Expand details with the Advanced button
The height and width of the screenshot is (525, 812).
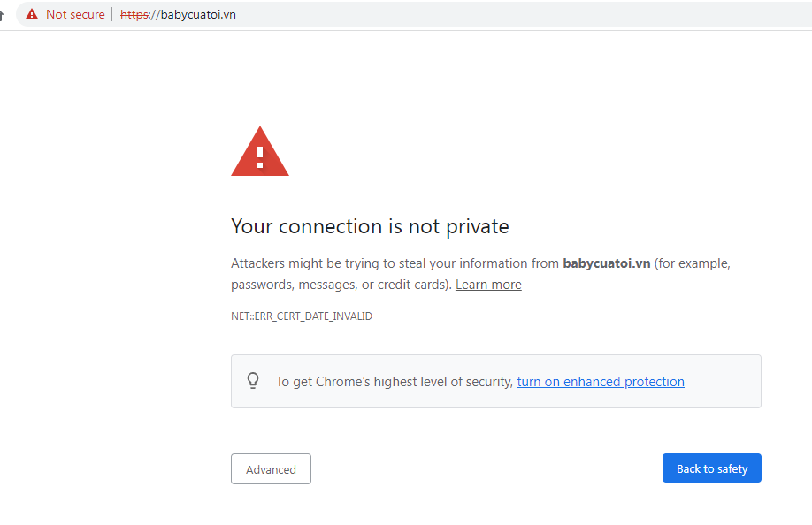click(271, 469)
